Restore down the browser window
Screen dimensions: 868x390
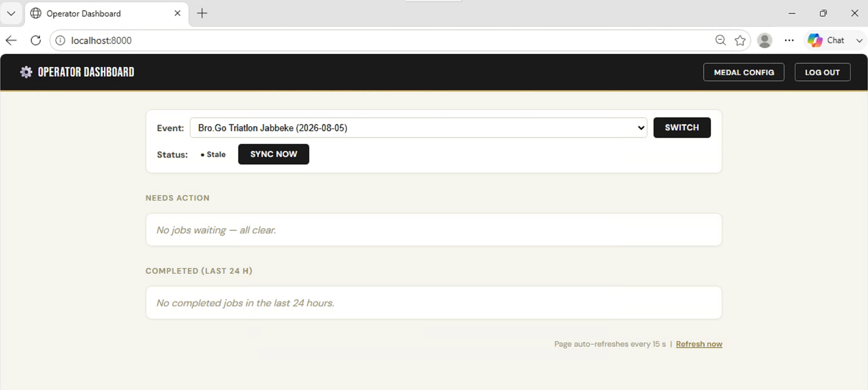pos(823,13)
